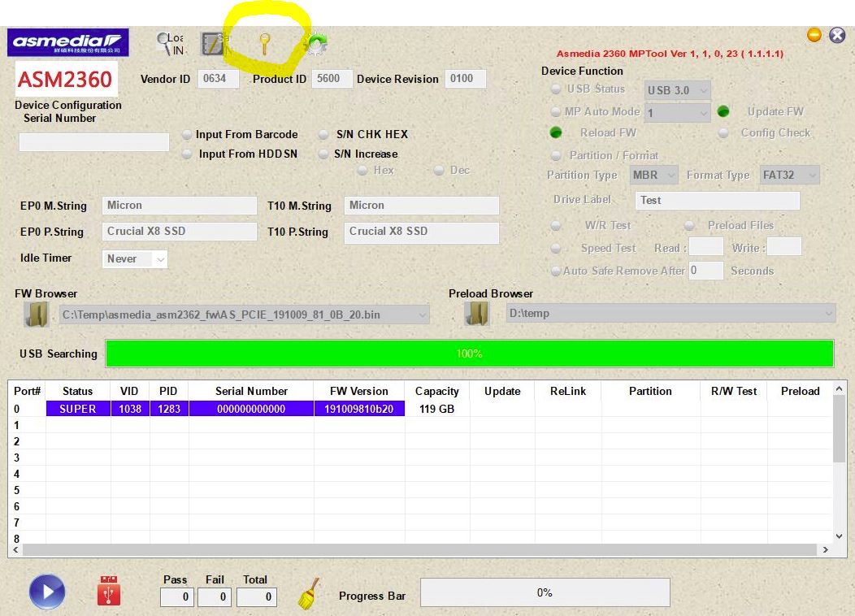Toggle the Config Check option

[x=723, y=132]
